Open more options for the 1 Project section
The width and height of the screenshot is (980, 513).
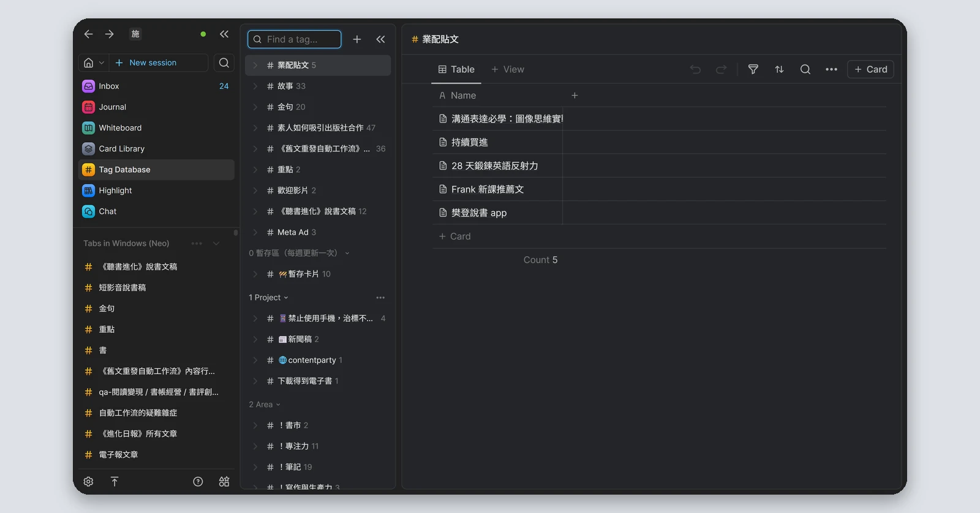click(380, 297)
